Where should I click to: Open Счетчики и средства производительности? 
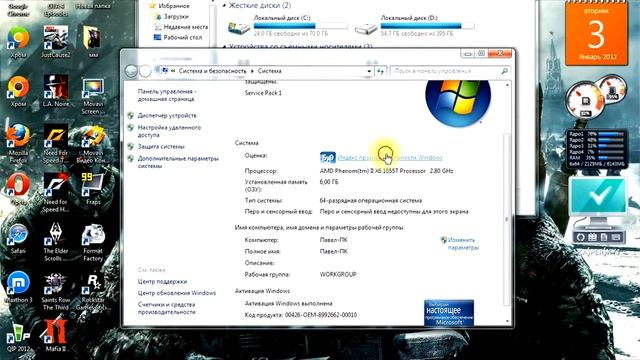[x=167, y=308]
